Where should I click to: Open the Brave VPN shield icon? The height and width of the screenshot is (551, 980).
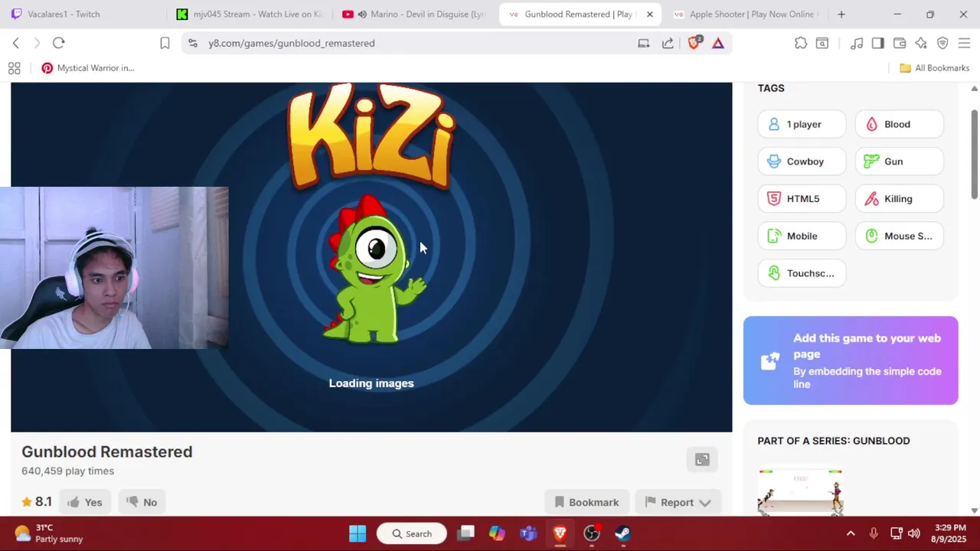pyautogui.click(x=942, y=43)
